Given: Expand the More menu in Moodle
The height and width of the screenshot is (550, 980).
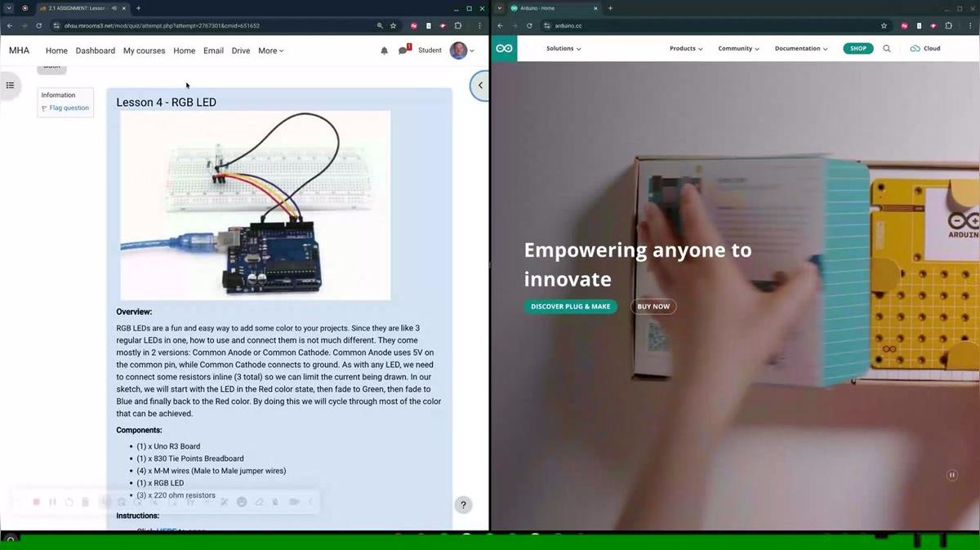Looking at the screenshot, I should pos(270,51).
